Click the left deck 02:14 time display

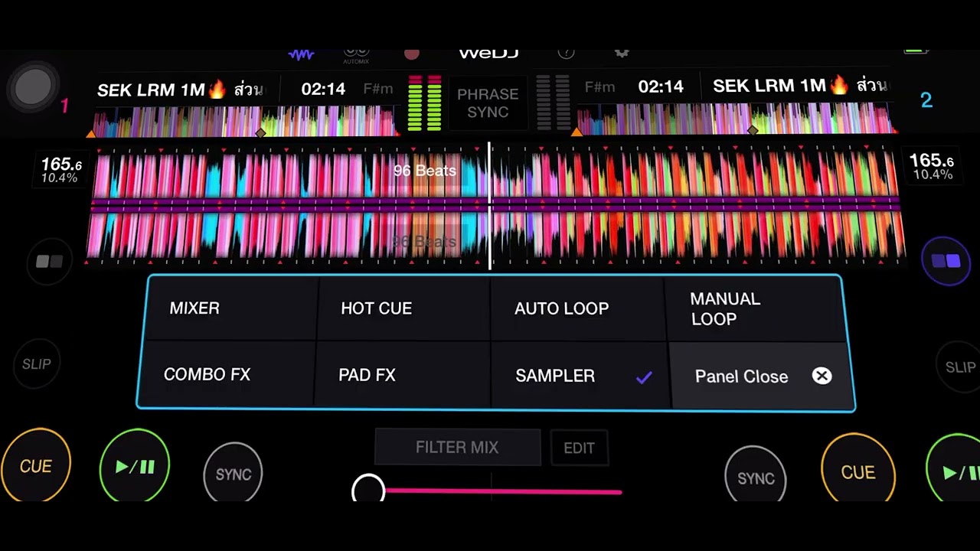pyautogui.click(x=323, y=89)
